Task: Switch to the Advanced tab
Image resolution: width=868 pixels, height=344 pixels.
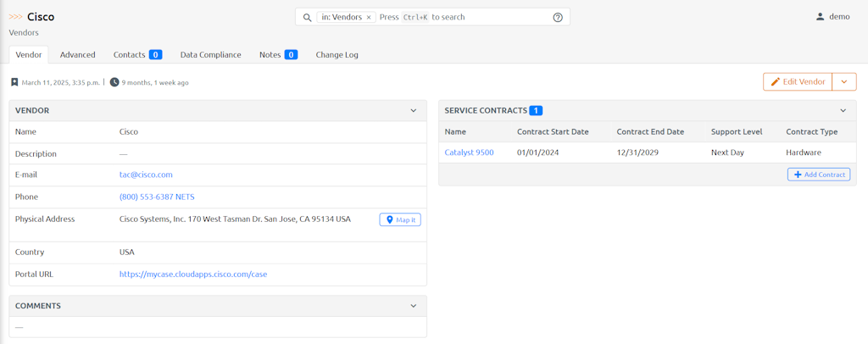Action: coord(77,54)
